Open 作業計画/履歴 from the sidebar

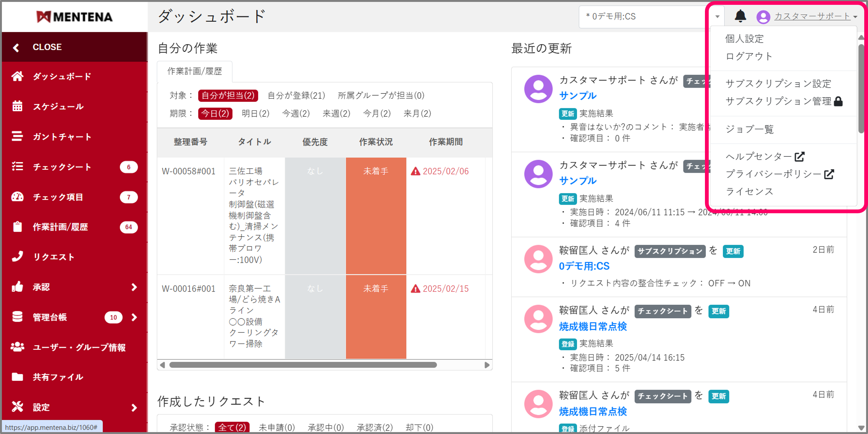61,227
